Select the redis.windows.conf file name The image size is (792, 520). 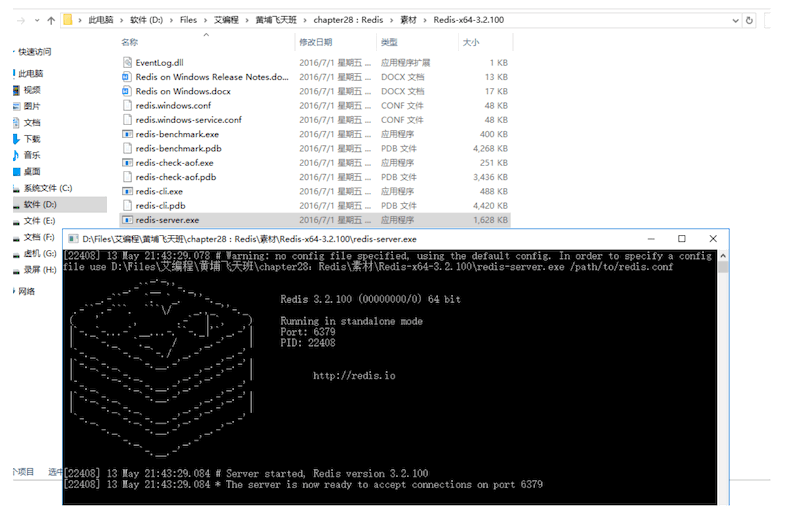(x=173, y=106)
